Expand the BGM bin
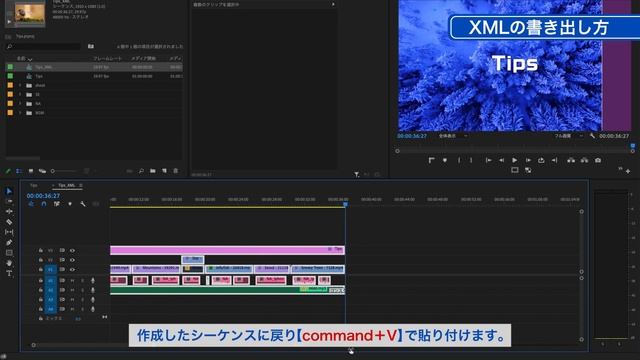 [20, 113]
